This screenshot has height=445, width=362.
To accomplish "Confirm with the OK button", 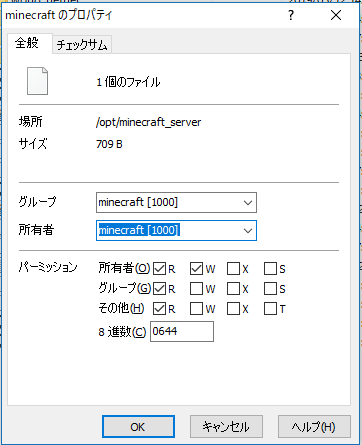I will pos(138,427).
